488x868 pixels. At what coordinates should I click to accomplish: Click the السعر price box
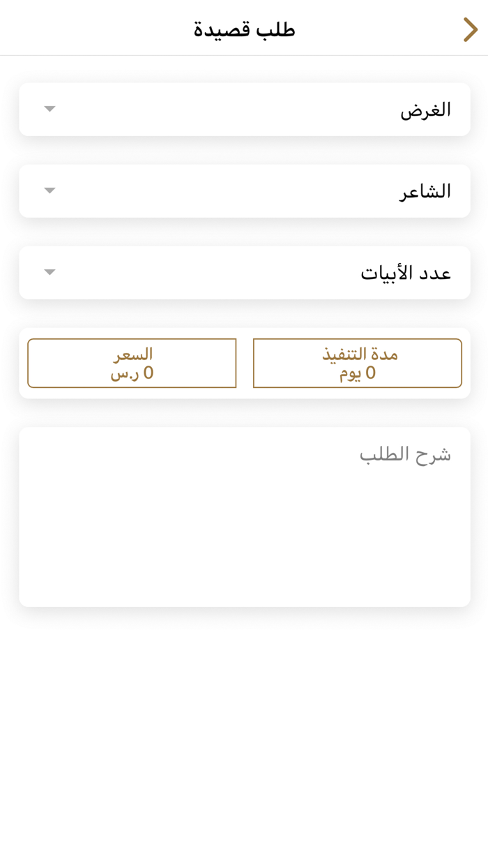[x=132, y=363]
